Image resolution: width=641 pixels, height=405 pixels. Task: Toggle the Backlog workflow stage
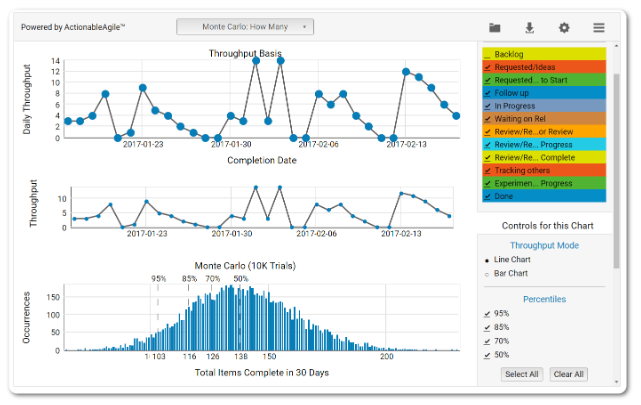487,54
